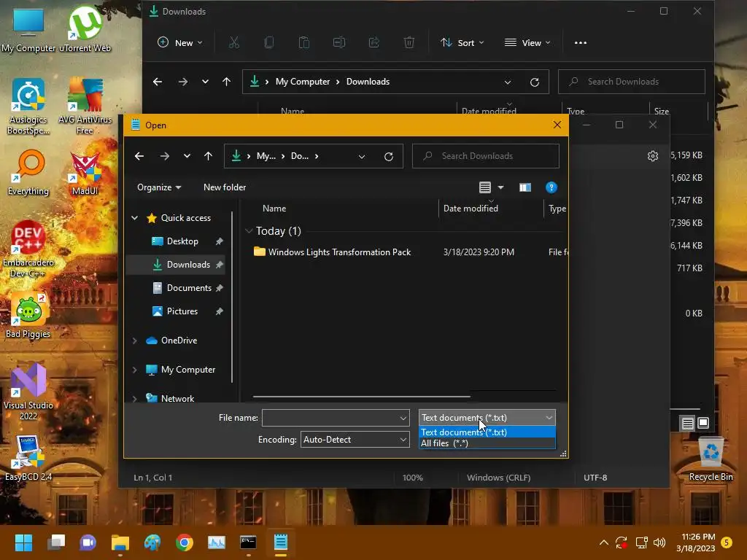Image resolution: width=747 pixels, height=560 pixels.
Task: Click the Share icon in Downloads toolbar
Action: point(374,43)
